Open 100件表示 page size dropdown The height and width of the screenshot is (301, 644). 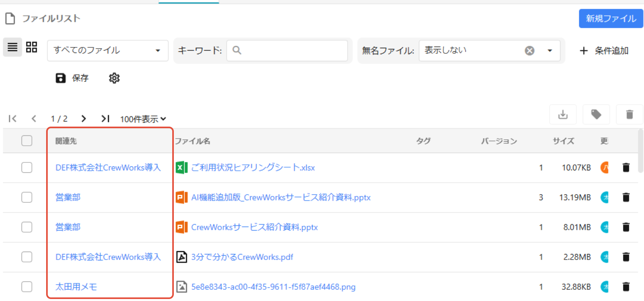click(x=143, y=119)
